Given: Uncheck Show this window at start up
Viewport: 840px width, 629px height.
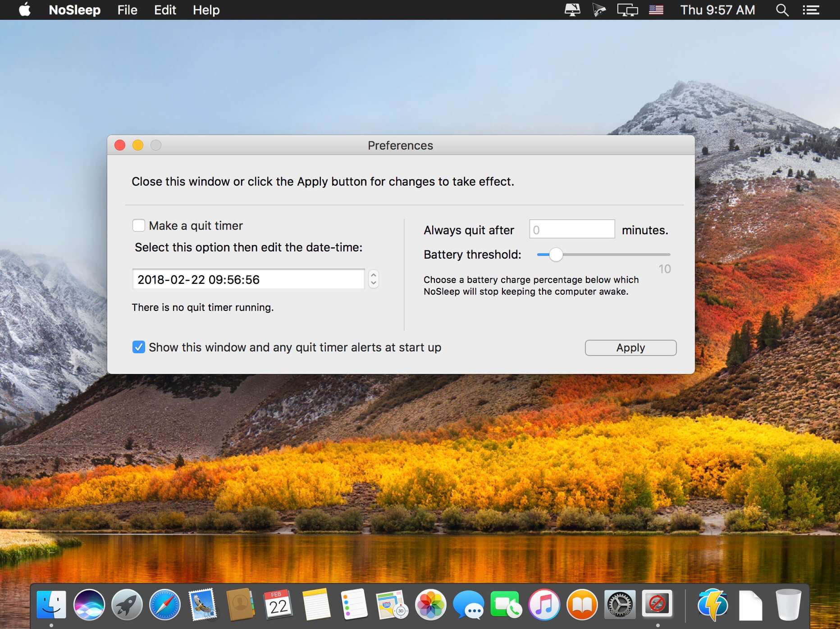Looking at the screenshot, I should coord(139,347).
